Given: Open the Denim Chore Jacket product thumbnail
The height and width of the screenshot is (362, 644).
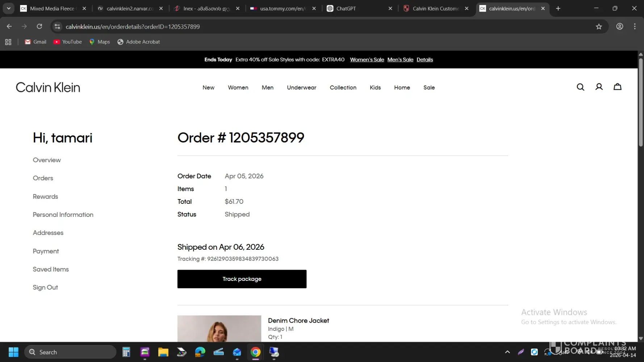Looking at the screenshot, I should 219,328.
